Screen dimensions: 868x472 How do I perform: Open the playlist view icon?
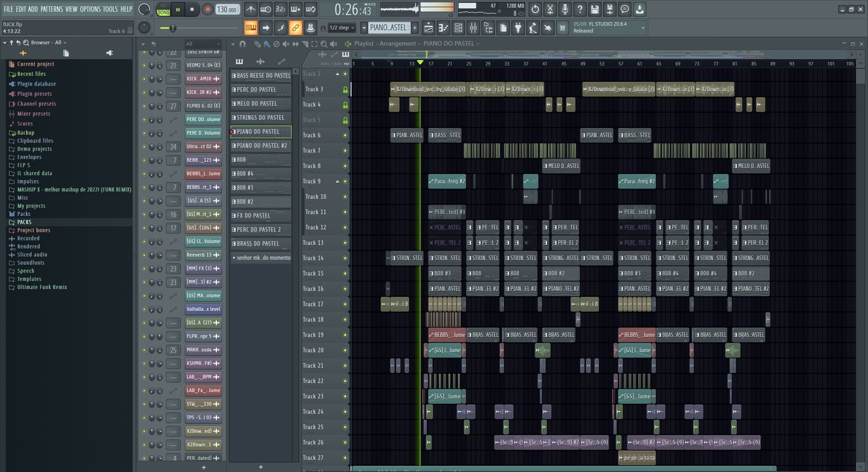pos(428,28)
